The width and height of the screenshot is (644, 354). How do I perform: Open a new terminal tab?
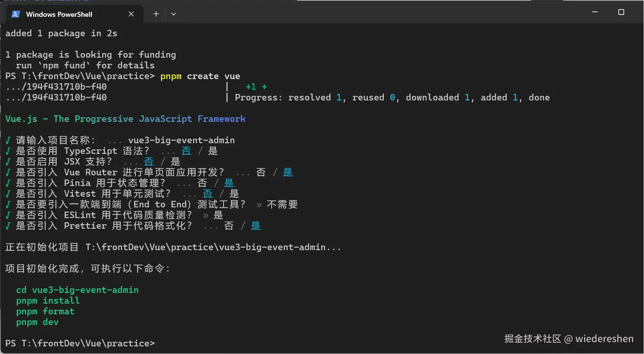tap(156, 14)
